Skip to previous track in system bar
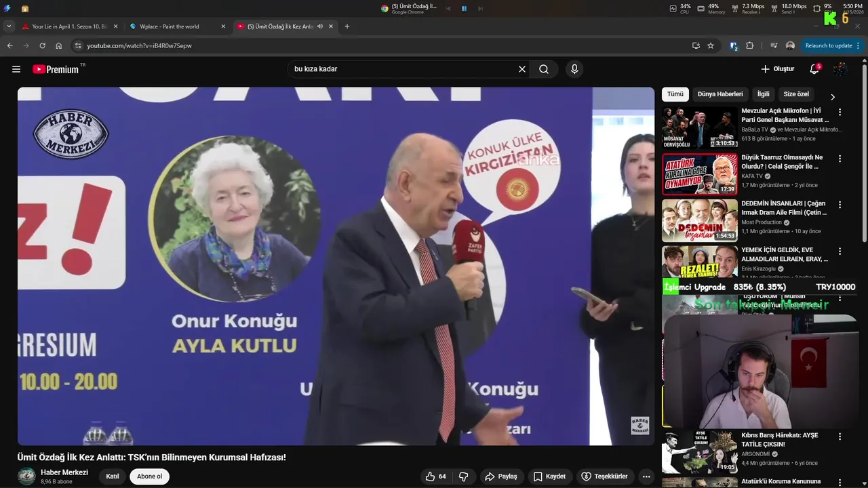Screen dimensions: 868x488 [448, 8]
